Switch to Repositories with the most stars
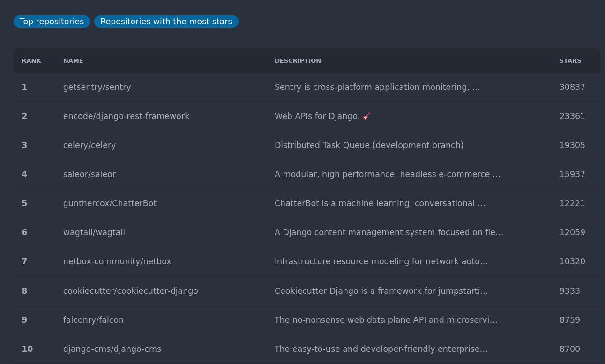Screen dimensions: 605x364 click(x=166, y=22)
